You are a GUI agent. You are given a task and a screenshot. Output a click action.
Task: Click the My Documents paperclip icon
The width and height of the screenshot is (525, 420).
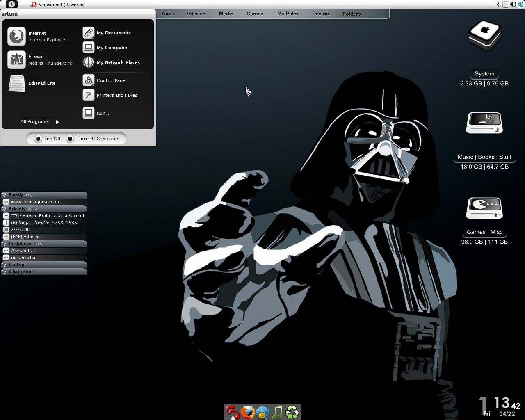click(89, 33)
